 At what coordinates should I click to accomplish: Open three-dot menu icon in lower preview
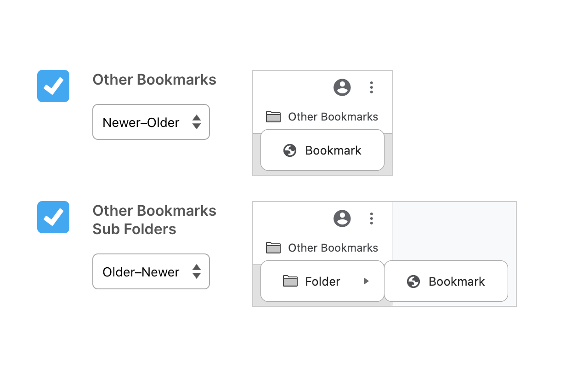pos(371,218)
